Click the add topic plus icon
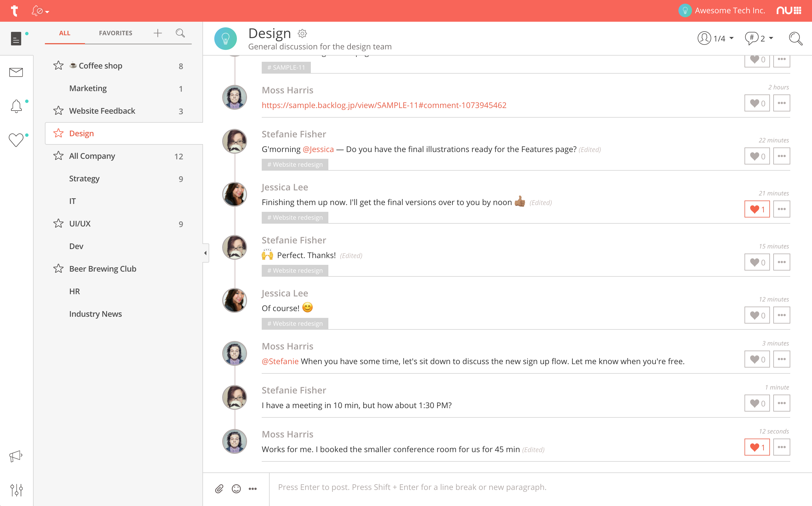 tap(158, 33)
